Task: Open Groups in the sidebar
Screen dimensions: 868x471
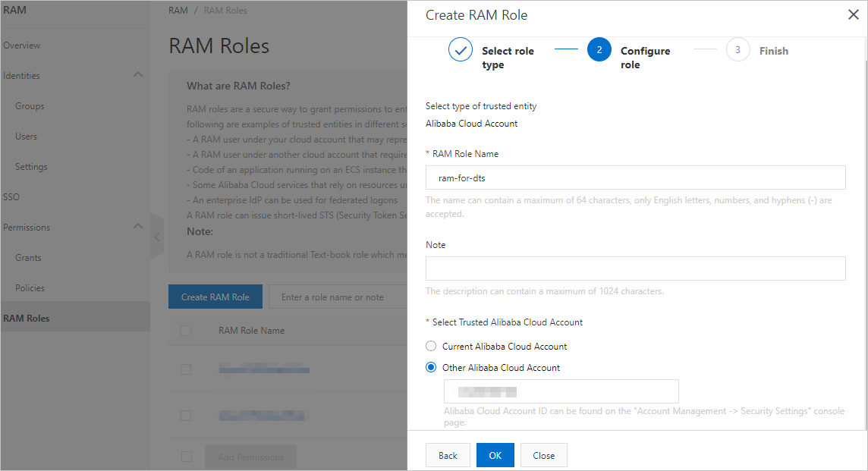Action: [30, 105]
